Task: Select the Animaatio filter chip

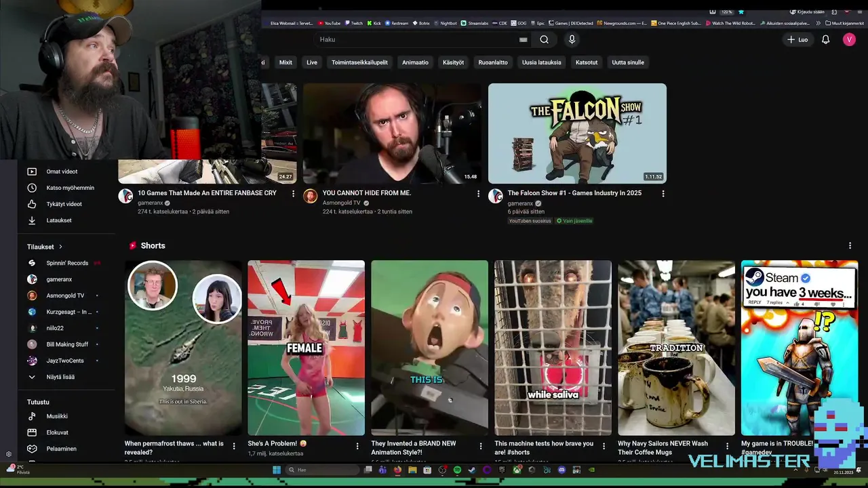Action: point(415,62)
